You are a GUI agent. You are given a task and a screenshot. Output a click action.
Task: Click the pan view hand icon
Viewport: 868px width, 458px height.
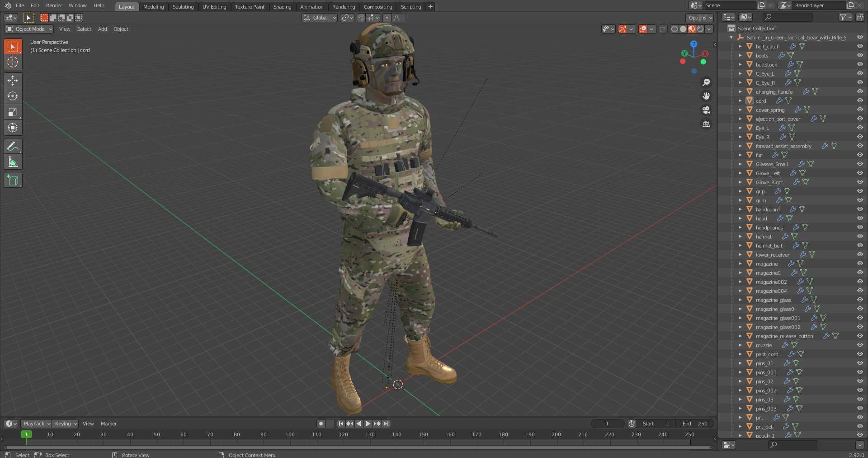[x=706, y=96]
